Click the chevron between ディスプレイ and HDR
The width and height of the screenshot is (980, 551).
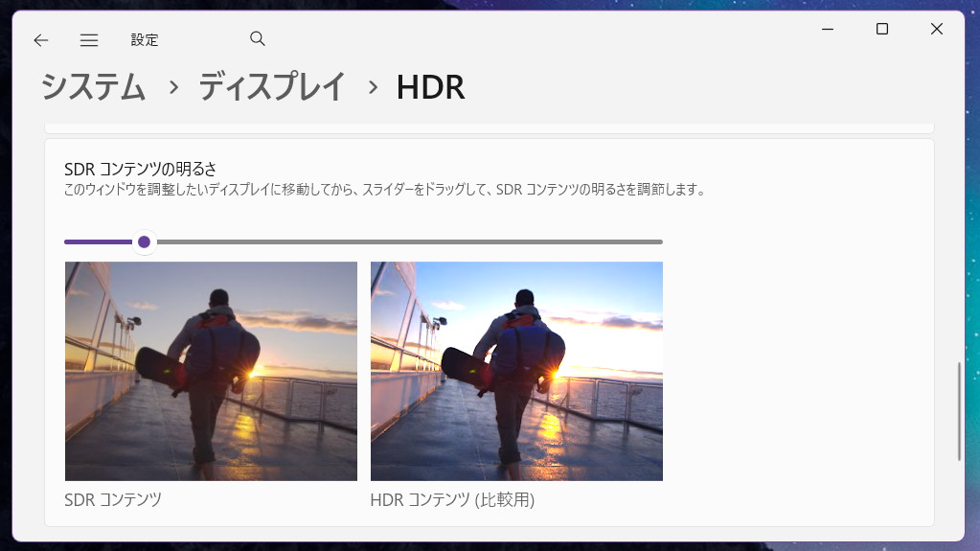(373, 87)
